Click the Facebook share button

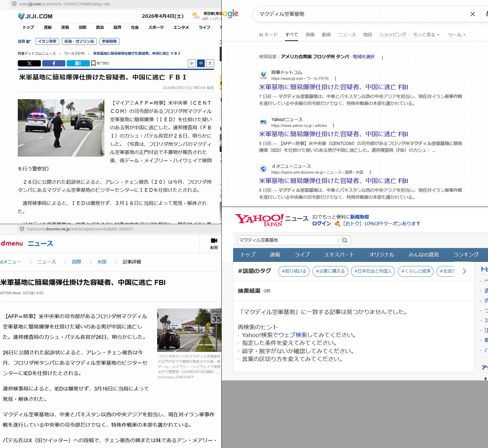(x=54, y=64)
